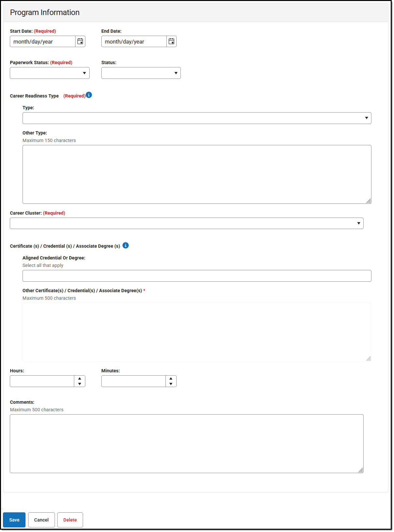Image resolution: width=394 pixels, height=532 pixels.
Task: Click inside the Comments text area
Action: [187, 444]
